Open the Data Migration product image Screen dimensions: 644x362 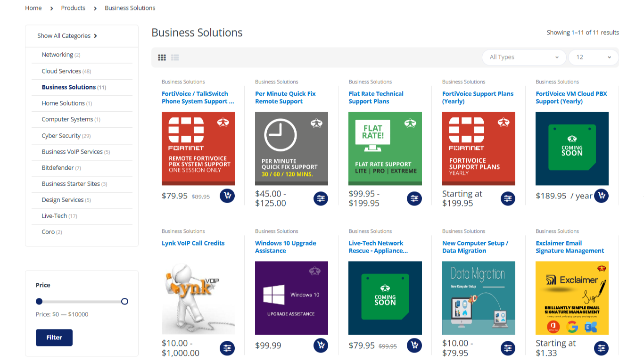coord(479,298)
